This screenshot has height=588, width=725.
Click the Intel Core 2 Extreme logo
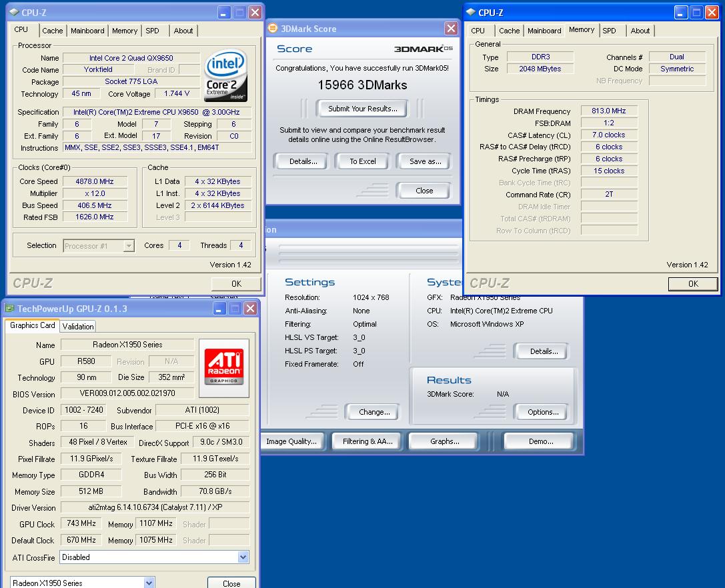pos(225,75)
